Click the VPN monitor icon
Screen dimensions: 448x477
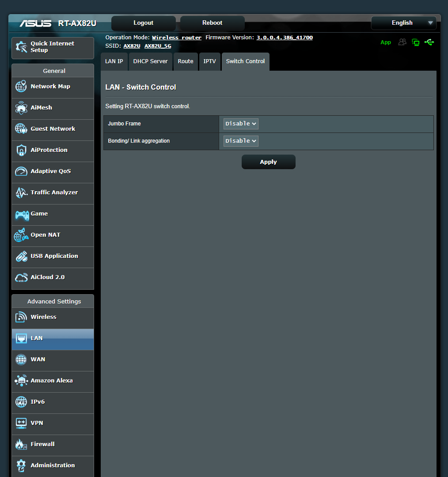tap(21, 423)
